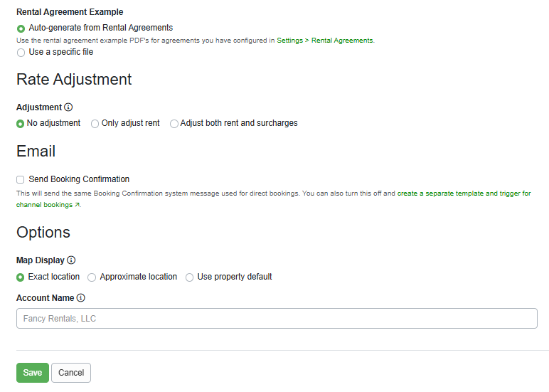549x392 pixels.
Task: Click the green Save button
Action: click(x=33, y=372)
